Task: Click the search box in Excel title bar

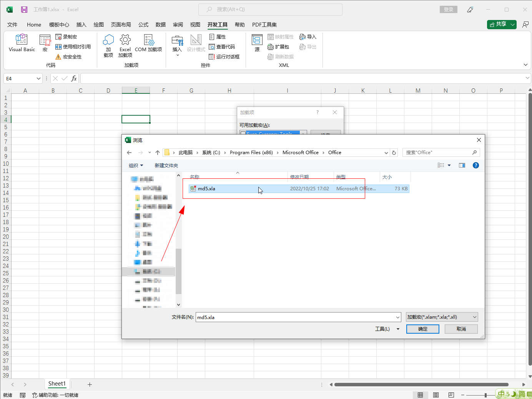Action: coord(270,10)
